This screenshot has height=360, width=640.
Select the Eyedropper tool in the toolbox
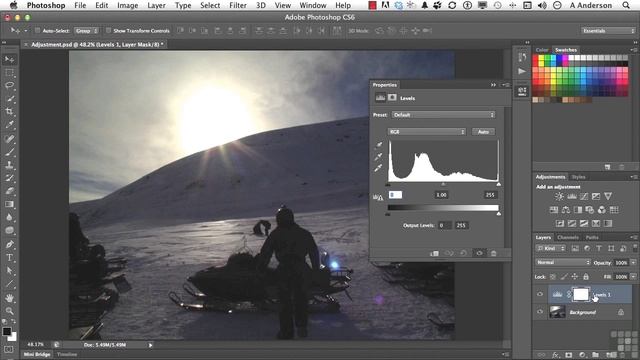pos(9,124)
